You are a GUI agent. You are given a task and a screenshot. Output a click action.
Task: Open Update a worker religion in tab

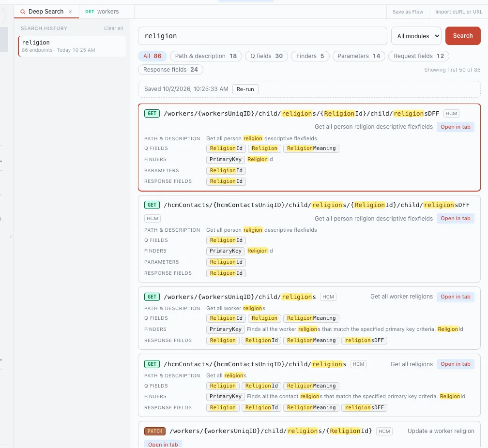pyautogui.click(x=163, y=444)
